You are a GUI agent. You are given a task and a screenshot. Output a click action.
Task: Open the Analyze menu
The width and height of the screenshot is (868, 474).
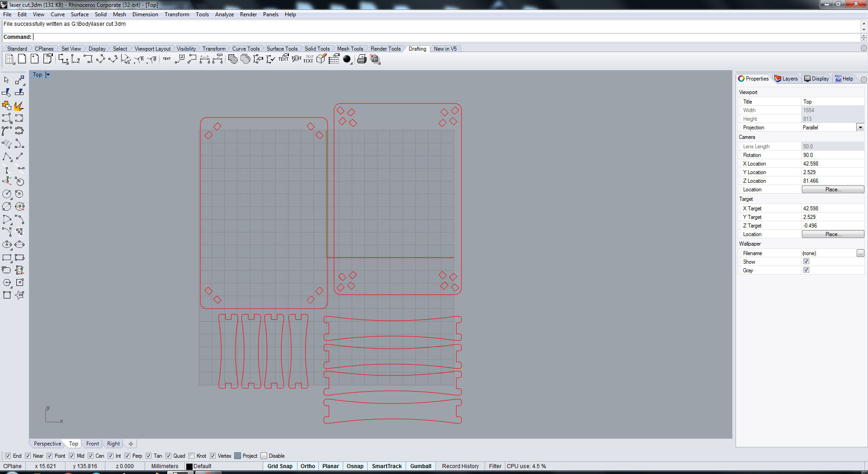point(224,14)
